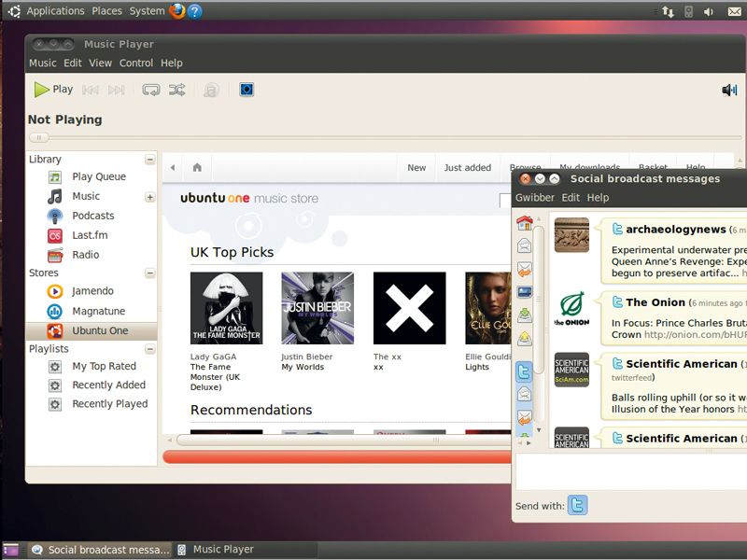Open the New tab in store

[x=416, y=168]
